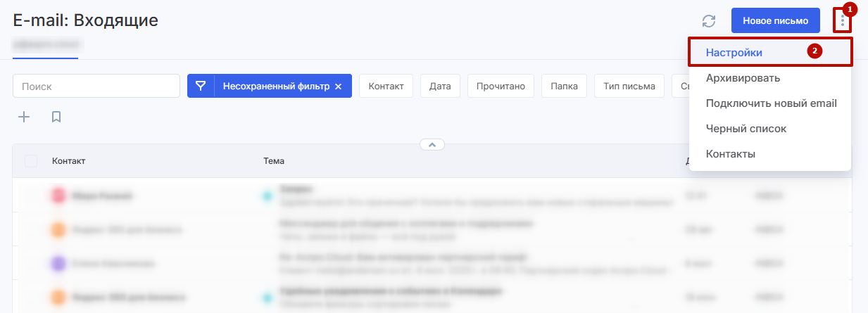The image size is (868, 313).
Task: Click the bookmark saved filters icon
Action: click(56, 117)
